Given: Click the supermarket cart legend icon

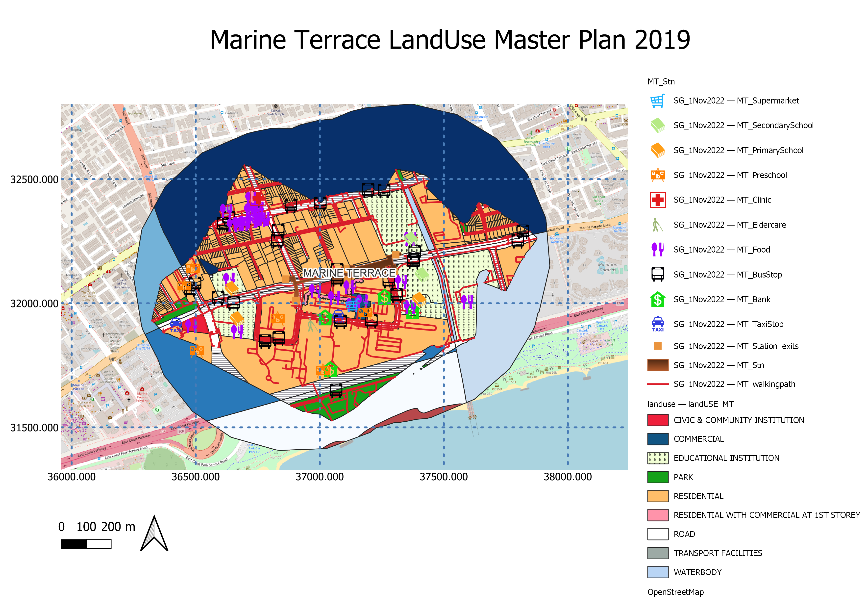Looking at the screenshot, I should (x=657, y=101).
